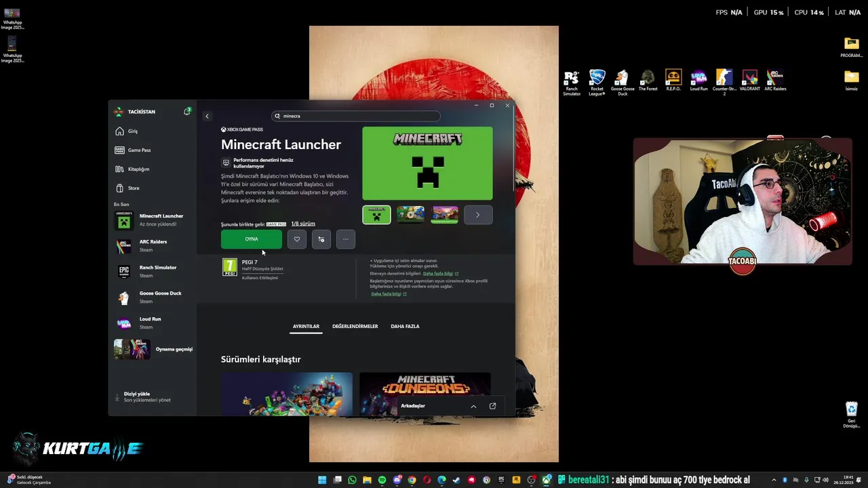868x488 pixels.
Task: Open the PROGRAM folder on desktop
Action: click(x=851, y=47)
